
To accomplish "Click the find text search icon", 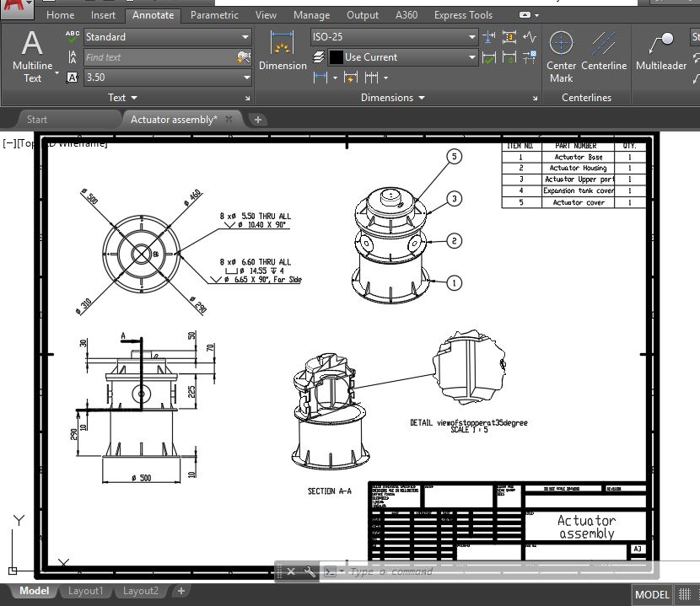I will point(244,57).
